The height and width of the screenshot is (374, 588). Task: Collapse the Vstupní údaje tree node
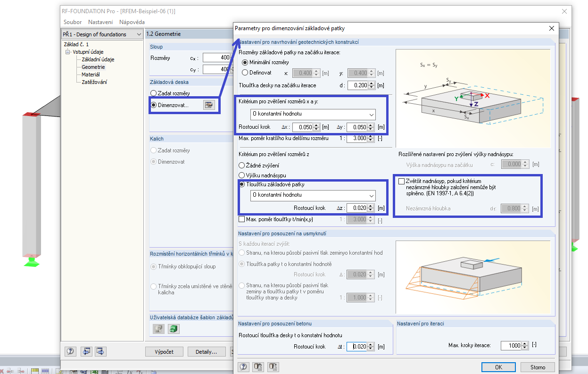(68, 52)
